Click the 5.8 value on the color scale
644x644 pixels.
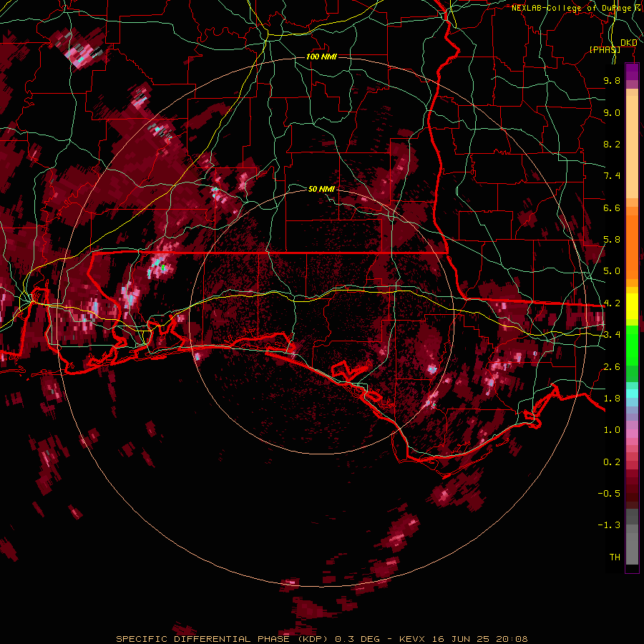tap(612, 240)
